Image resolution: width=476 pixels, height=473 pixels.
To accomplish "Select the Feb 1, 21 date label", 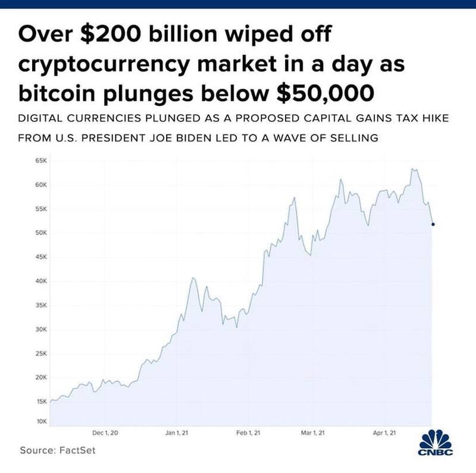I will point(248,433).
